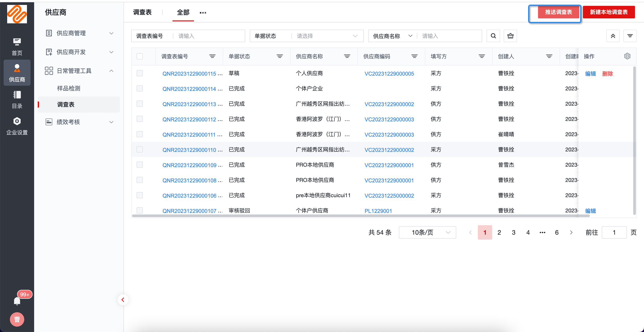Expand the 供应商管理 menu

click(x=79, y=33)
